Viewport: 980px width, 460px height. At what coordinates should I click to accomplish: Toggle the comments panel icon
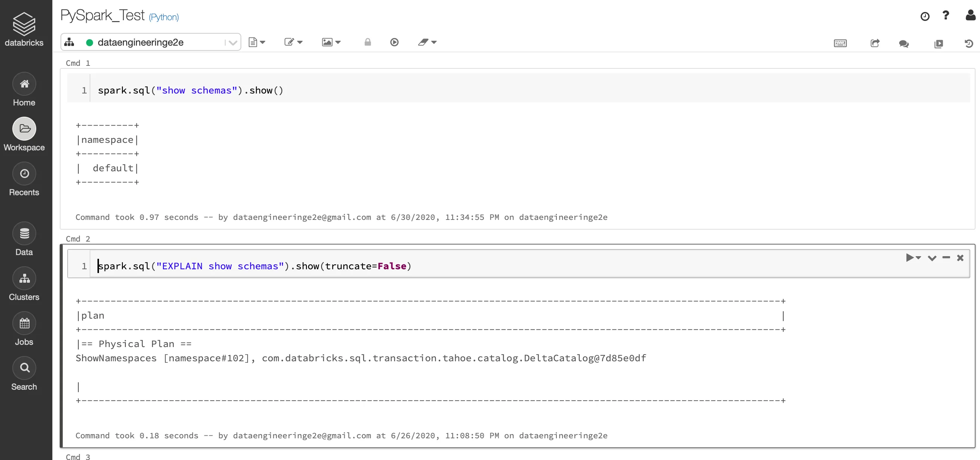point(904,43)
